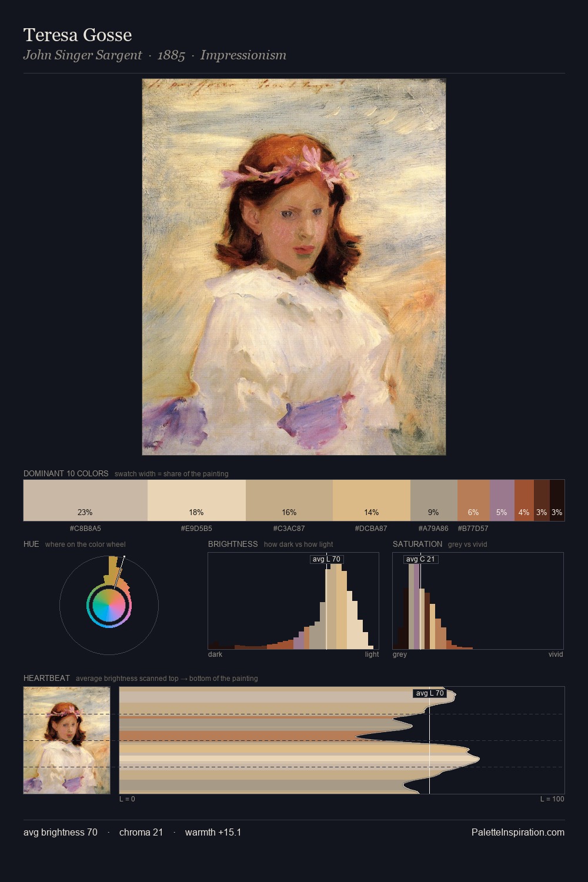Open the PaletteInspiration.com link
The height and width of the screenshot is (882, 588).
point(518,833)
